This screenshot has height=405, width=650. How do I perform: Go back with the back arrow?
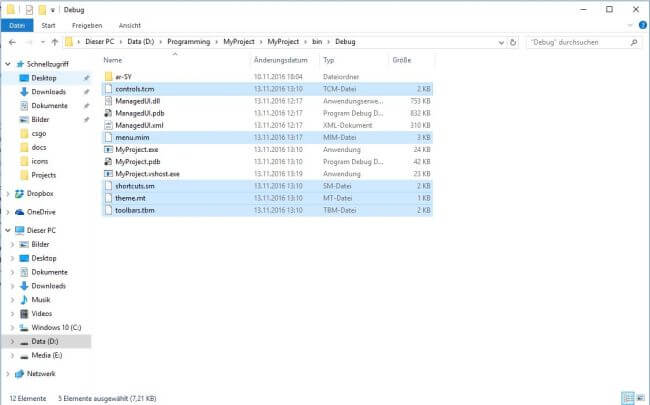(12, 42)
